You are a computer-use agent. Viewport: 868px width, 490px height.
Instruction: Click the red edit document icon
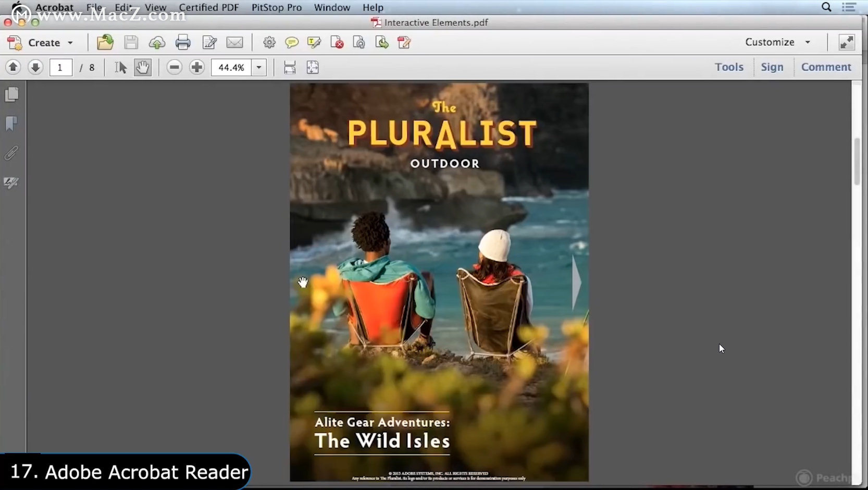[x=404, y=42]
